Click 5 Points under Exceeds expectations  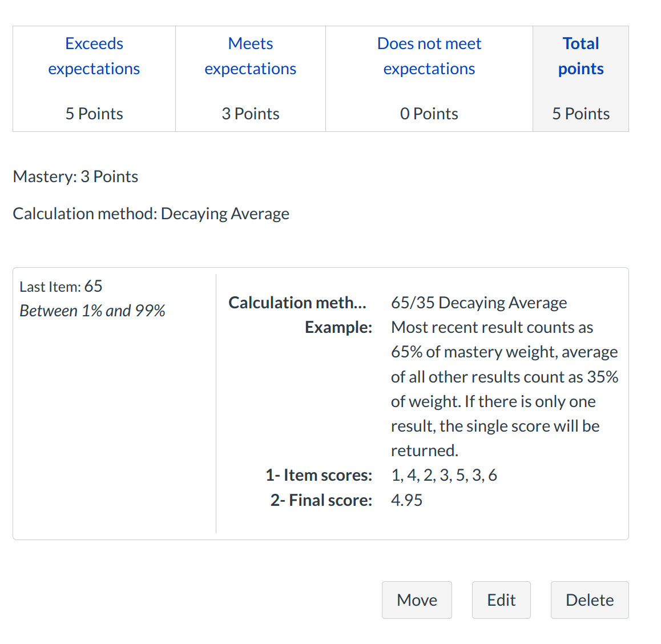(94, 114)
